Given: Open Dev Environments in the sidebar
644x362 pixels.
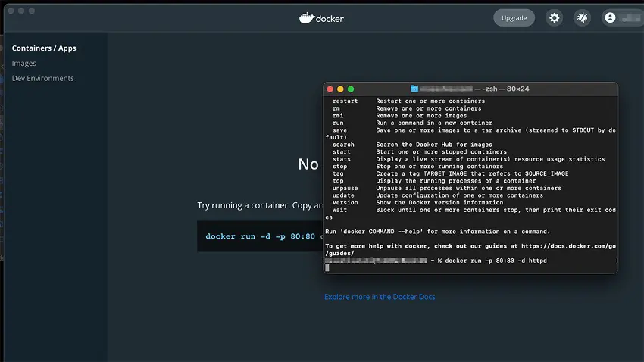Looking at the screenshot, I should click(x=42, y=78).
